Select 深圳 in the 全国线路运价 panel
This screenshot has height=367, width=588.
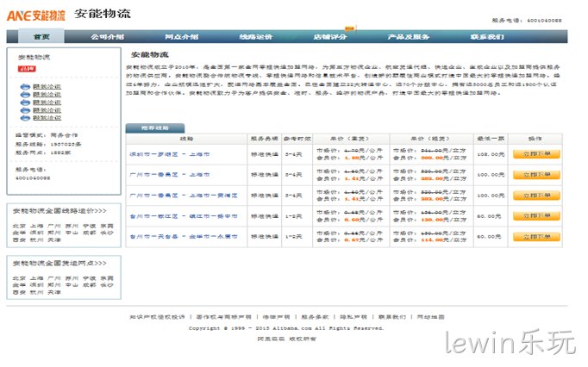(37, 233)
